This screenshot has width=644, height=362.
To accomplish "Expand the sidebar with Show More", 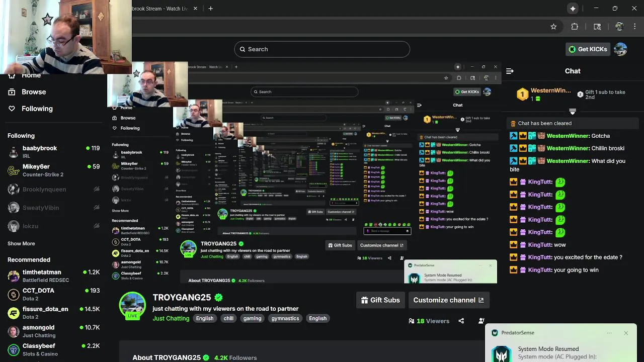I will (21, 243).
